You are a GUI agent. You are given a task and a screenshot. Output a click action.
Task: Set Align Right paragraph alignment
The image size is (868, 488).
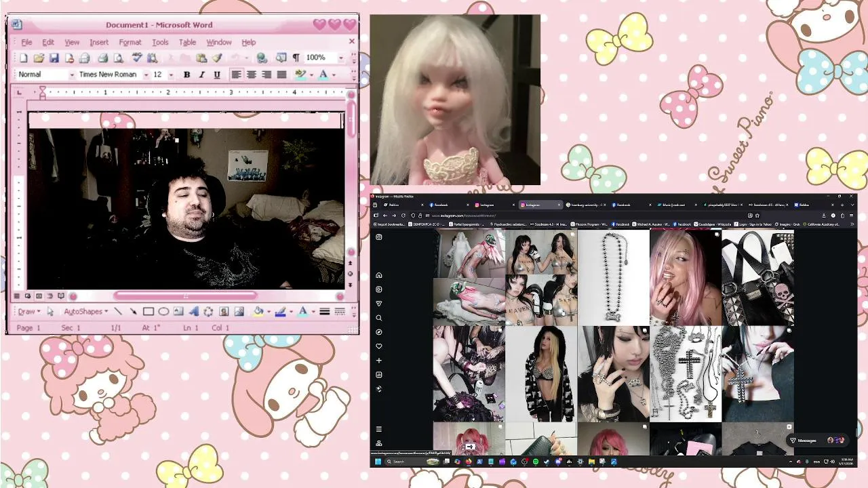click(x=267, y=75)
